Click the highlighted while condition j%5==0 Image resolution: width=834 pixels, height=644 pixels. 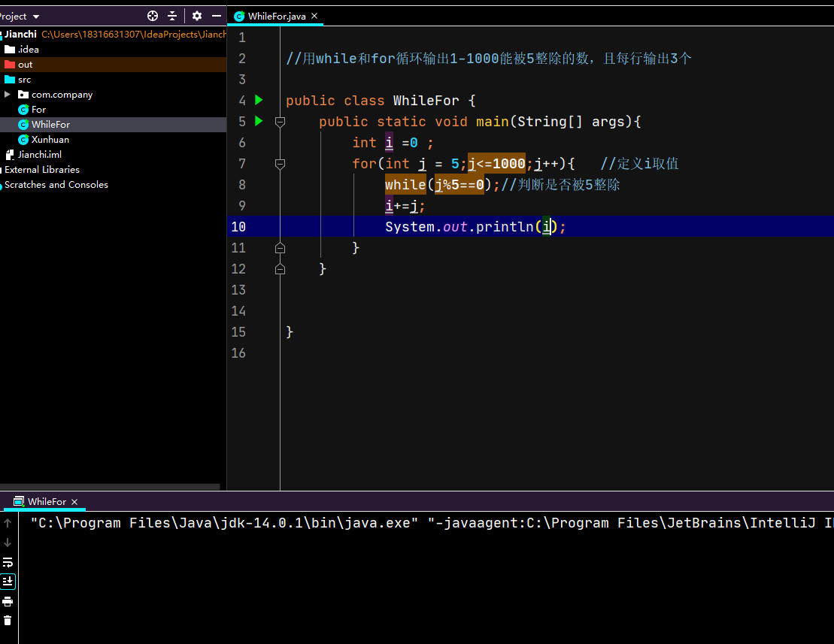pyautogui.click(x=459, y=185)
